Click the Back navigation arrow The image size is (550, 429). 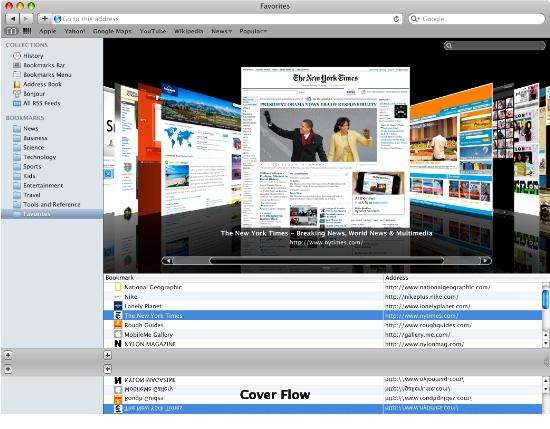[13, 19]
